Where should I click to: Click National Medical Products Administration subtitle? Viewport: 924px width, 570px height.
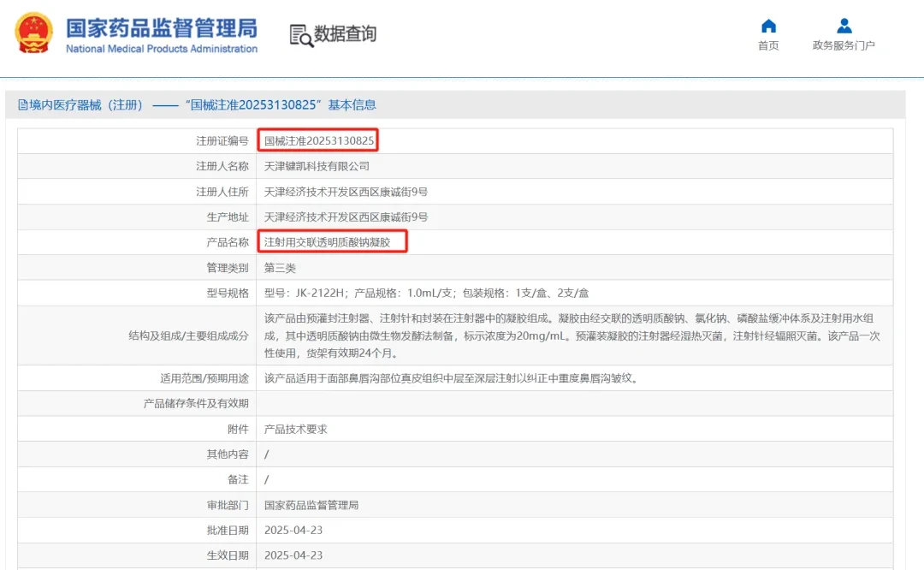162,49
